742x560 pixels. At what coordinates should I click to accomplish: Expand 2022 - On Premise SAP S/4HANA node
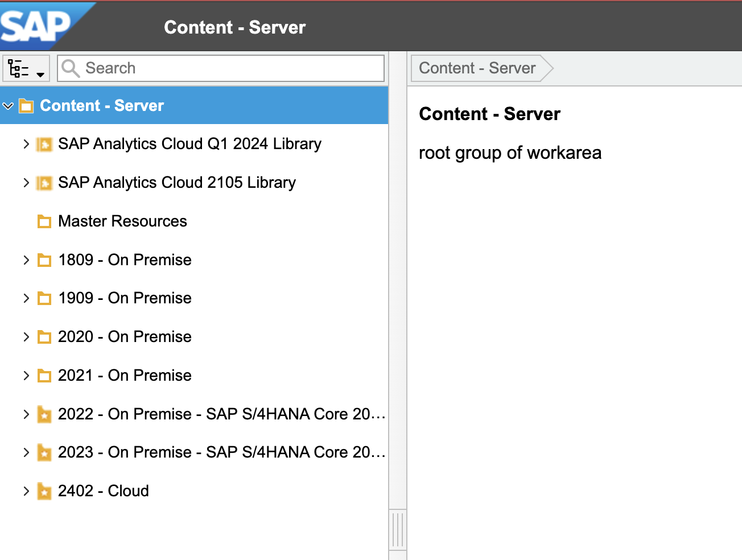26,414
